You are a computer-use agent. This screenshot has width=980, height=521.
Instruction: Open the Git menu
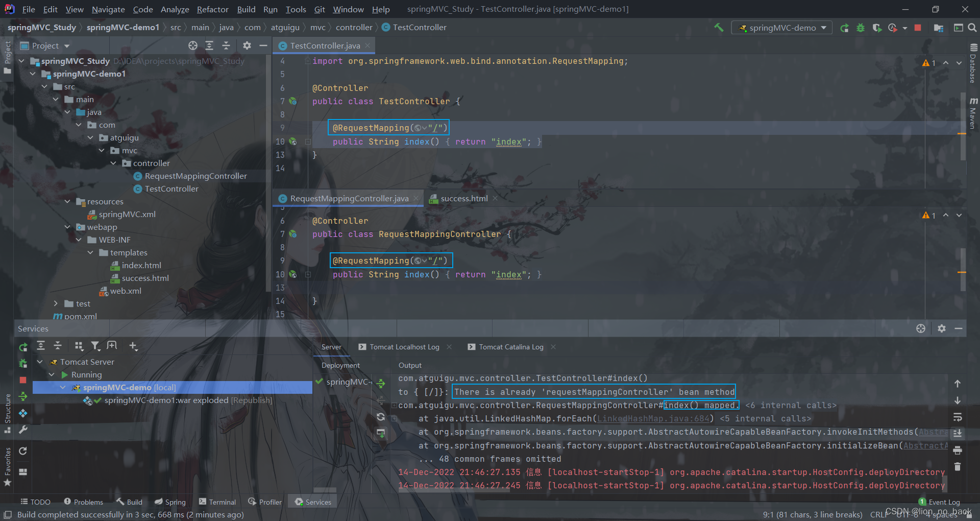click(320, 9)
